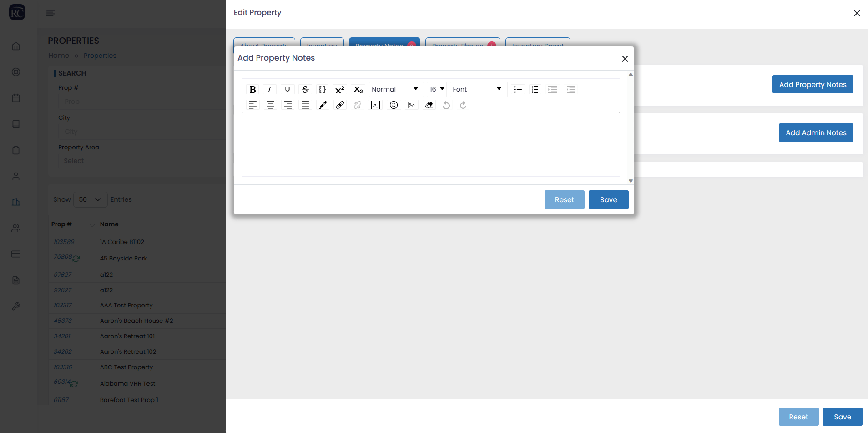Open the font size dropdown showing 16

coord(436,89)
